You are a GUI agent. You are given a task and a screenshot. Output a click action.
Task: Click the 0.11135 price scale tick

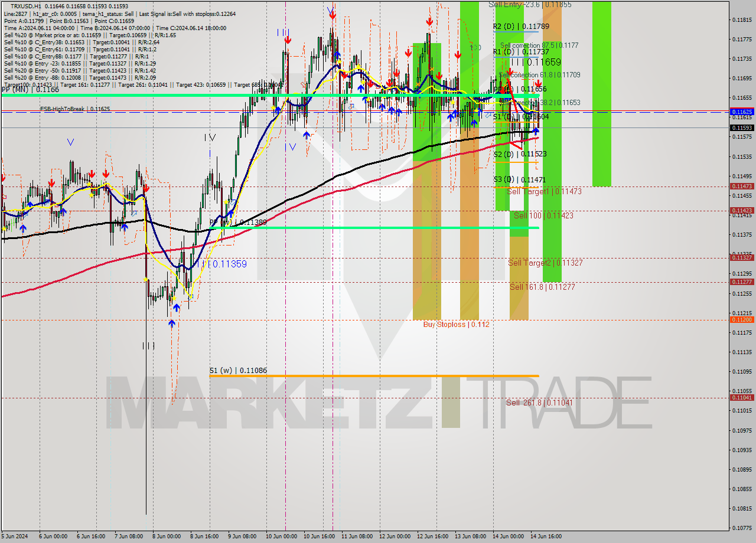tap(742, 352)
